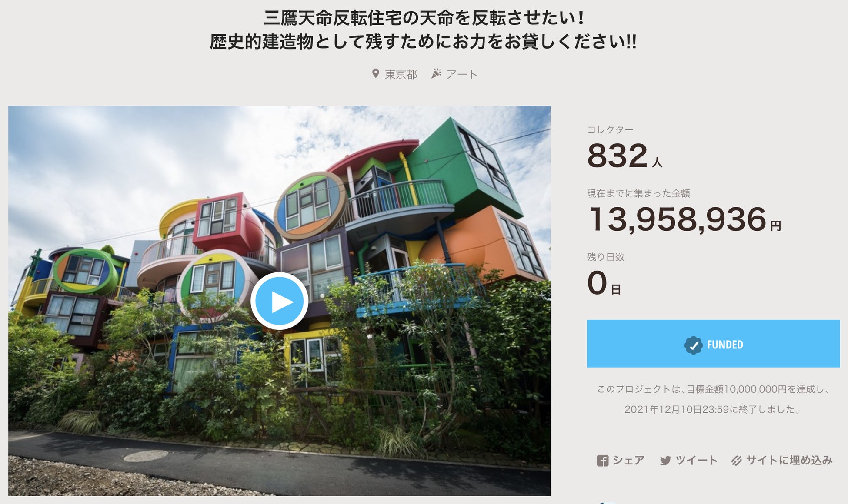This screenshot has height=504, width=848.
Task: Click the colorful building video thumbnail
Action: click(279, 301)
